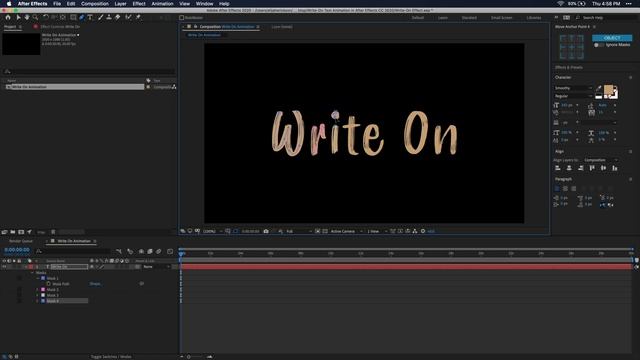Click Toggle Switches / Modes button
Viewport: 640px width, 360px height.
pos(111,357)
